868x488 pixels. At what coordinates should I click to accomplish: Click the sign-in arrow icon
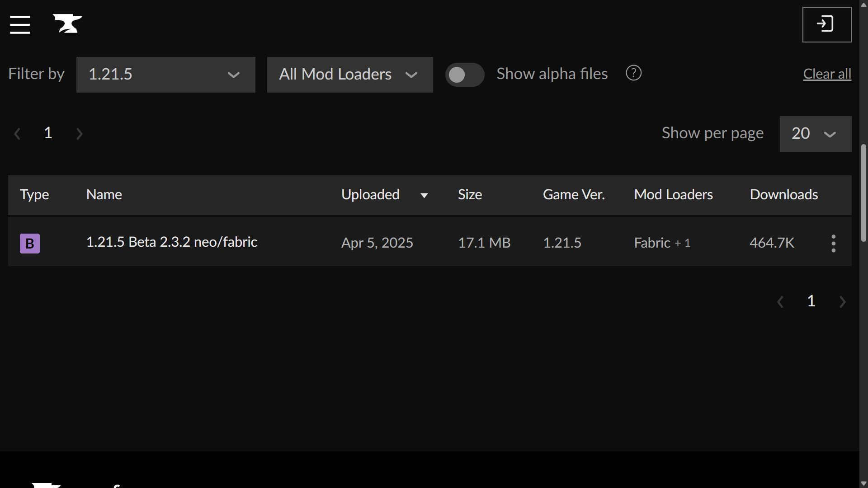pos(826,24)
